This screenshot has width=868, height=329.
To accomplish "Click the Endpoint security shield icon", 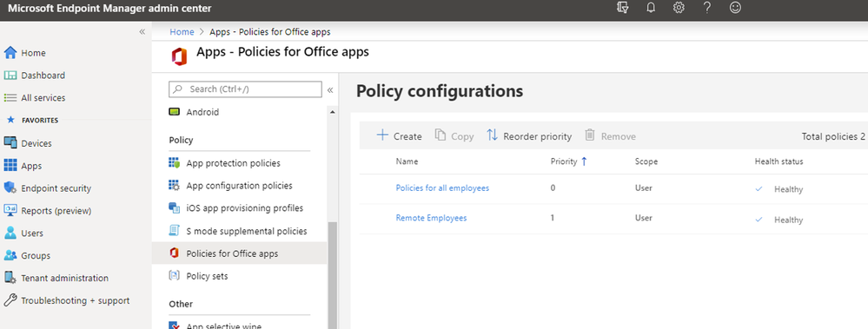I will pyautogui.click(x=10, y=188).
